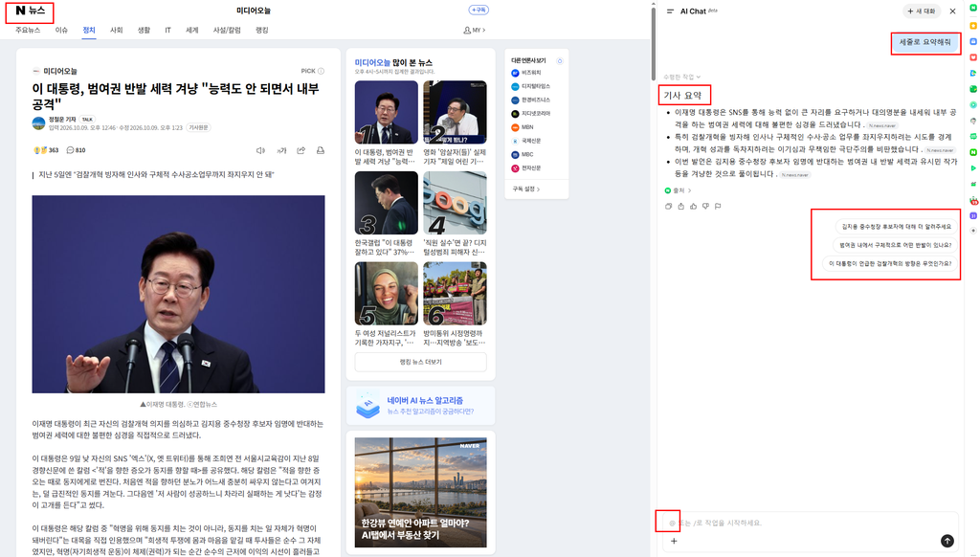Open the green play-arrow icon in the right sidebar
Viewport: 980px width, 557px height.
[973, 168]
